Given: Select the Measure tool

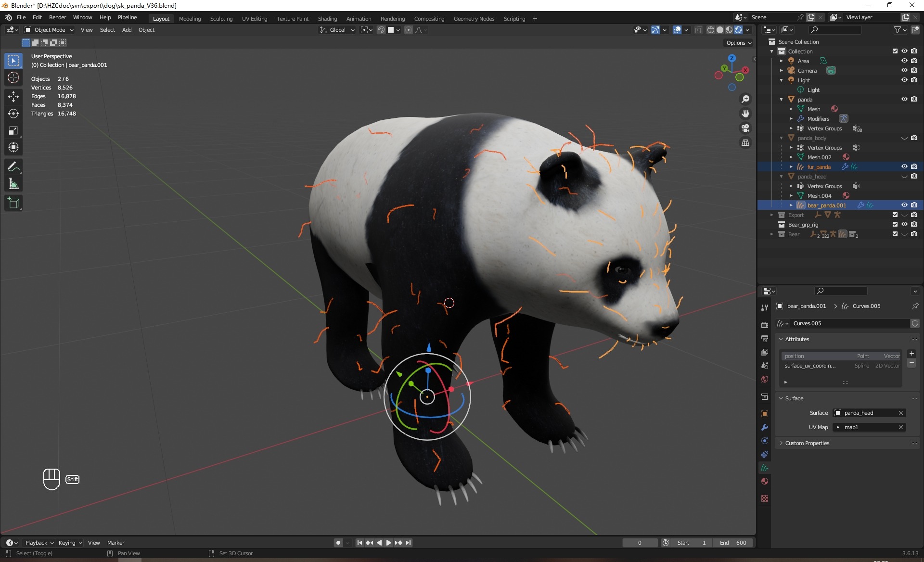Looking at the screenshot, I should [13, 184].
